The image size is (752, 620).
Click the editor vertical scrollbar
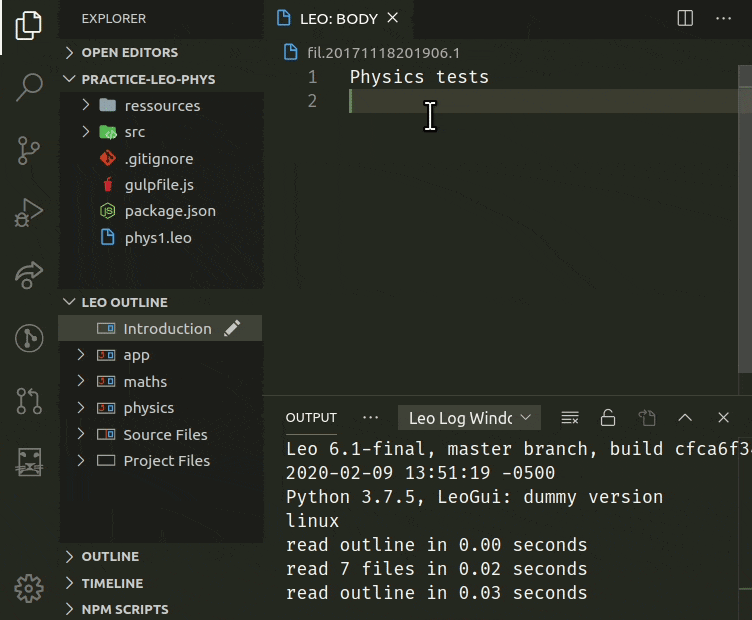pyautogui.click(x=745, y=219)
